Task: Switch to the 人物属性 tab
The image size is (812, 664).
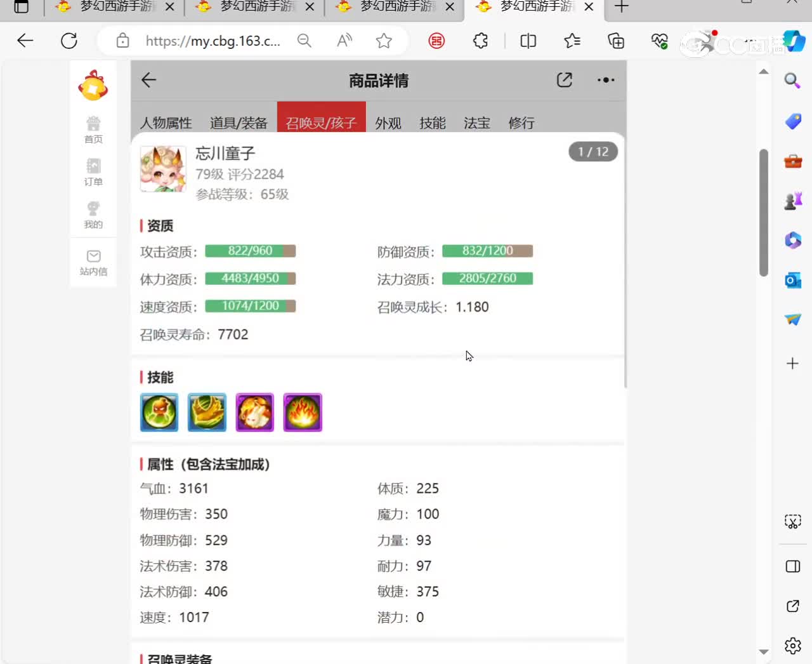Action: pyautogui.click(x=166, y=123)
